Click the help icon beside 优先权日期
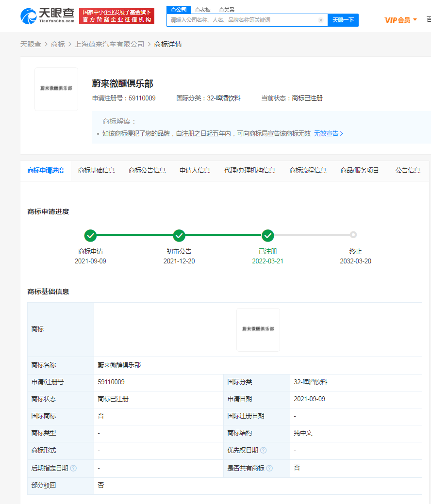This screenshot has width=431, height=504. click(263, 450)
